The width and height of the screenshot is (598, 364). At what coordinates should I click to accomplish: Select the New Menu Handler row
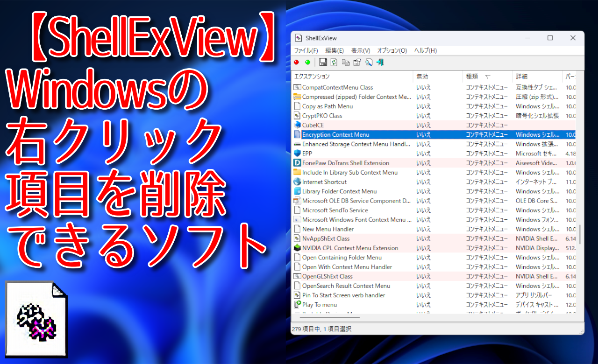434,229
